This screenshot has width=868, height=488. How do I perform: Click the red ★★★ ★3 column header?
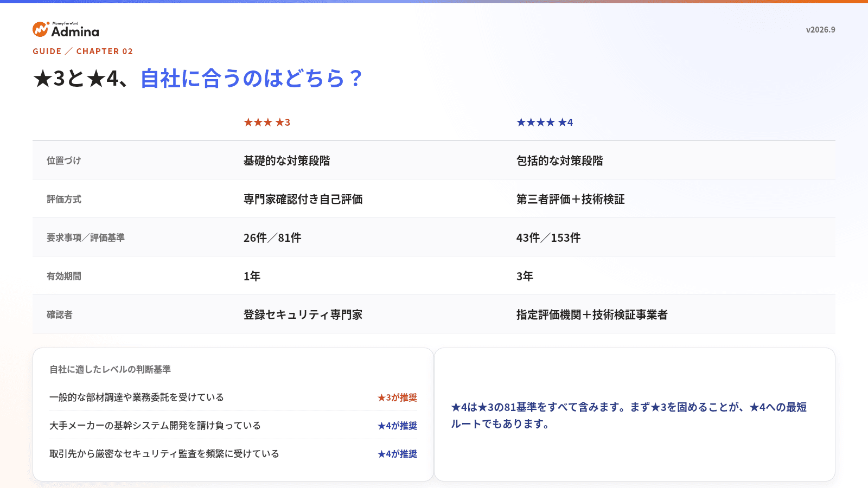click(x=267, y=123)
